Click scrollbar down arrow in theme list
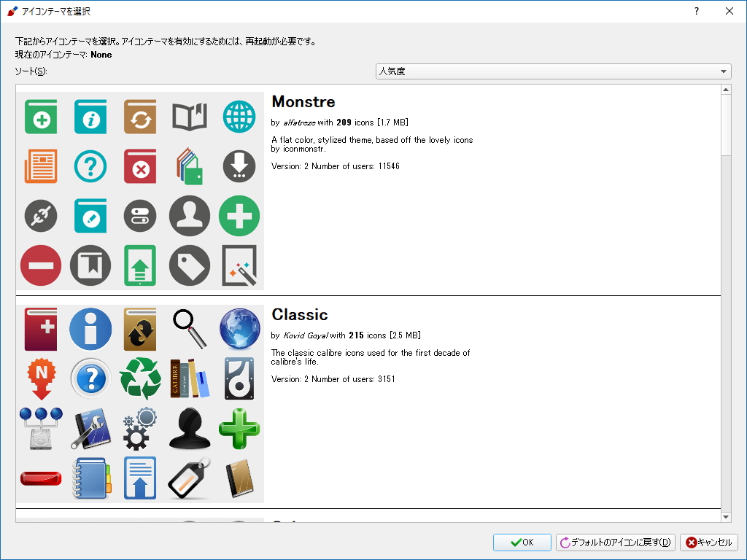The image size is (747, 560). (726, 517)
